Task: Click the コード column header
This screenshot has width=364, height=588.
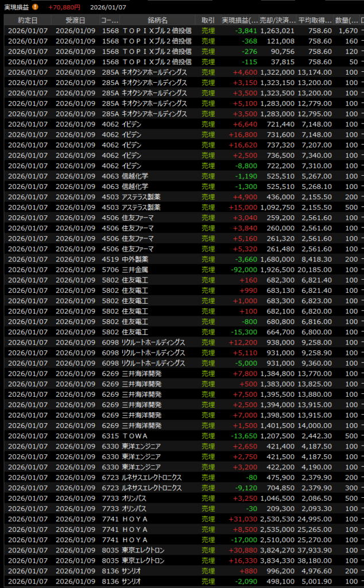Action: (x=110, y=20)
